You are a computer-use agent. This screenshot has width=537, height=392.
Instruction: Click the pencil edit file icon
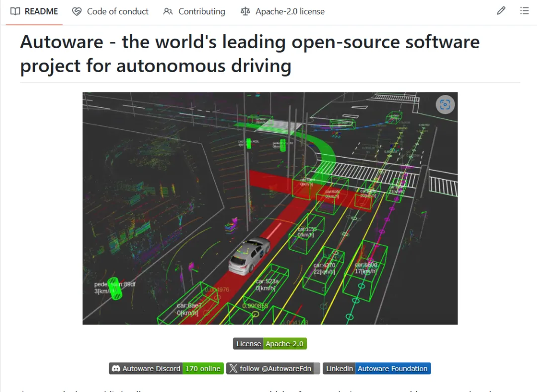(x=501, y=11)
